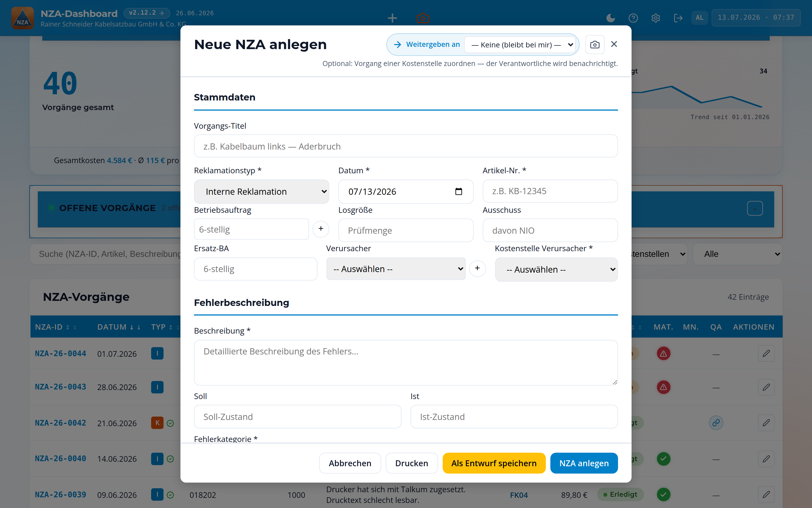Click the Betriebsauftrag input field
This screenshot has width=812, height=508.
251,229
